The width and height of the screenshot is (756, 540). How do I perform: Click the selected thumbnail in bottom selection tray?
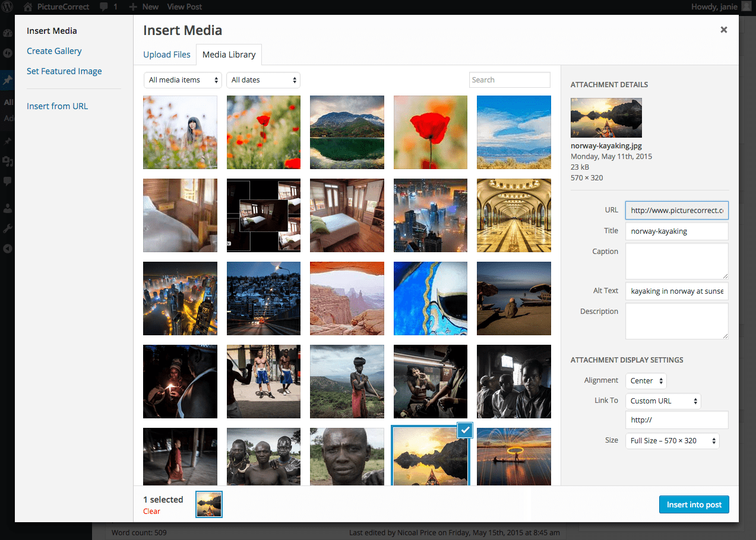(209, 504)
